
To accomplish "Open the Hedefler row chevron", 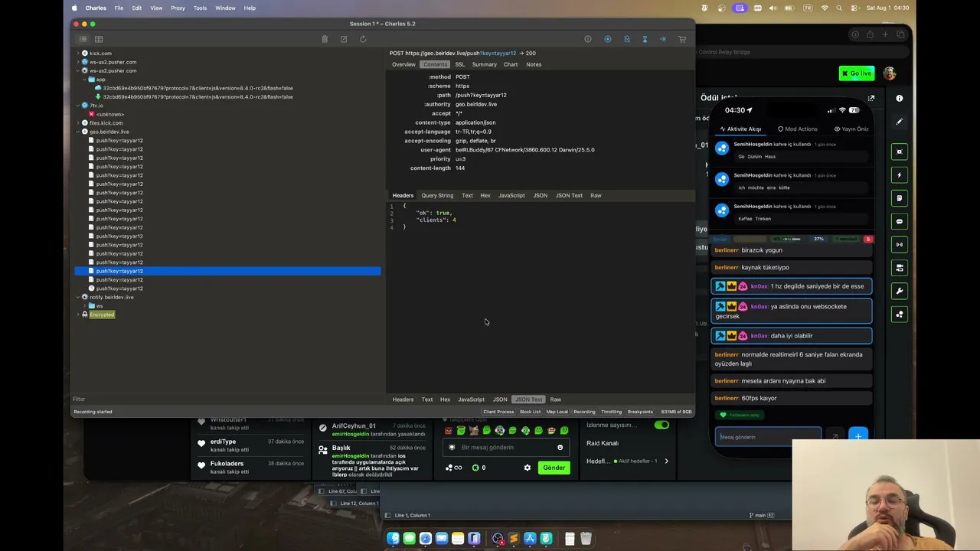I will (x=666, y=461).
